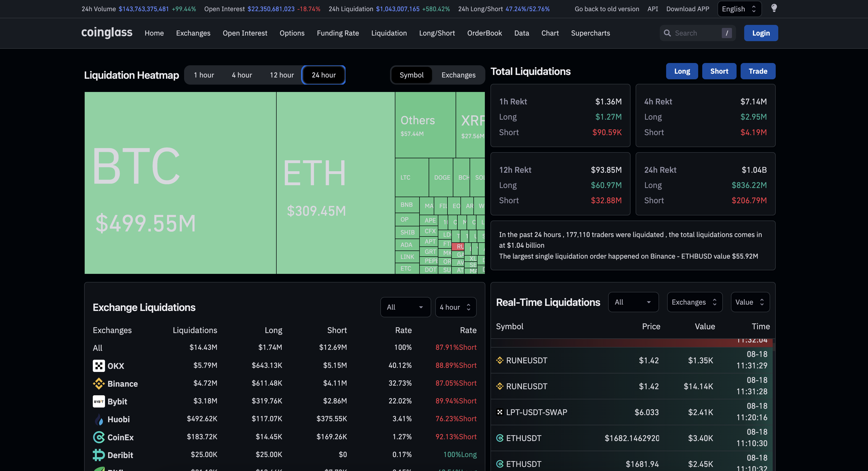Click Go back to old version link

[607, 9]
